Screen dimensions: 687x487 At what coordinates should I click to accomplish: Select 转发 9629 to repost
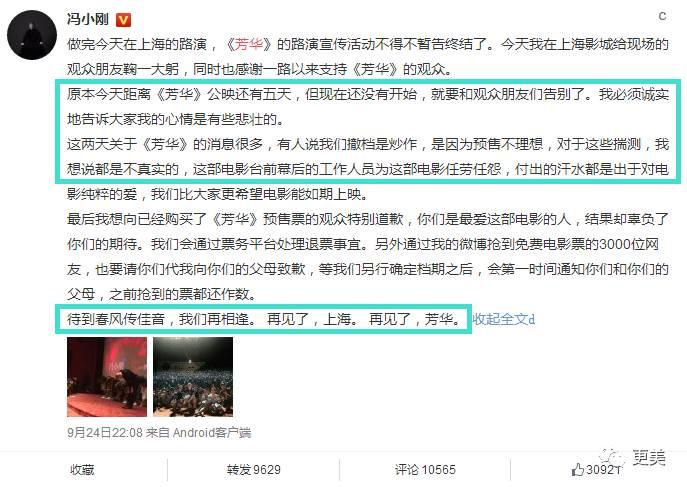[x=254, y=470]
